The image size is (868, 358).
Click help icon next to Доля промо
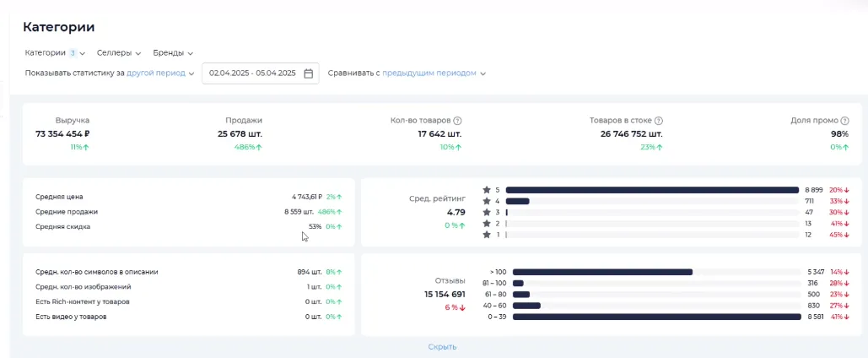tap(844, 121)
